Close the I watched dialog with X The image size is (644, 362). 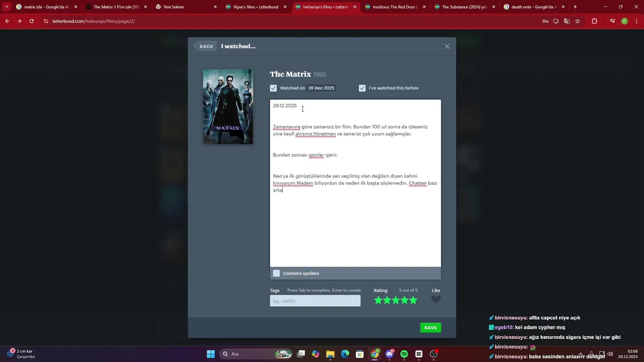(x=447, y=46)
